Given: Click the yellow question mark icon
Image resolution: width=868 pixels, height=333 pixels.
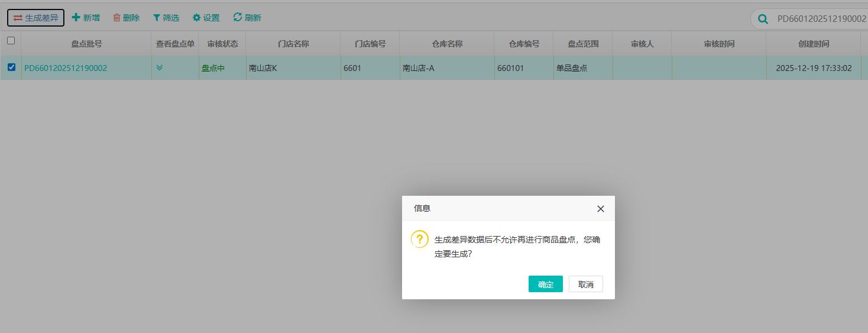Looking at the screenshot, I should pos(419,239).
